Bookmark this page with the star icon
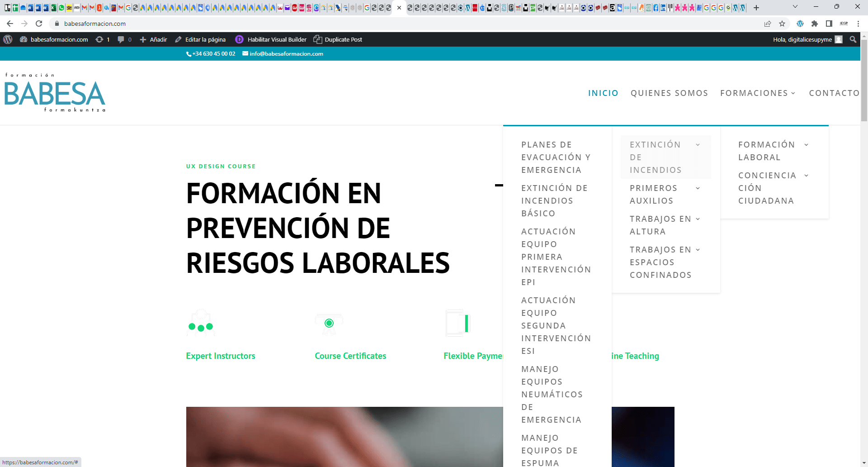 pyautogui.click(x=782, y=24)
